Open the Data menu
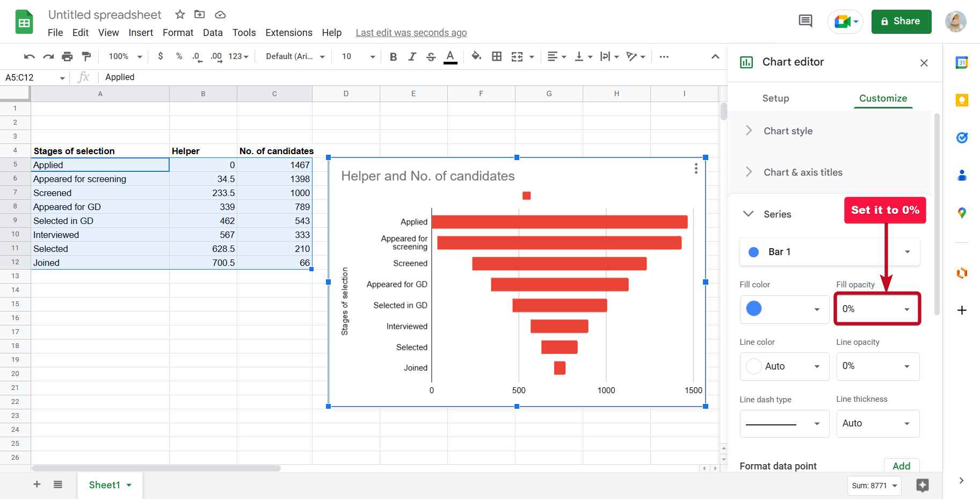Viewport: 980px width, 499px height. 213,33
